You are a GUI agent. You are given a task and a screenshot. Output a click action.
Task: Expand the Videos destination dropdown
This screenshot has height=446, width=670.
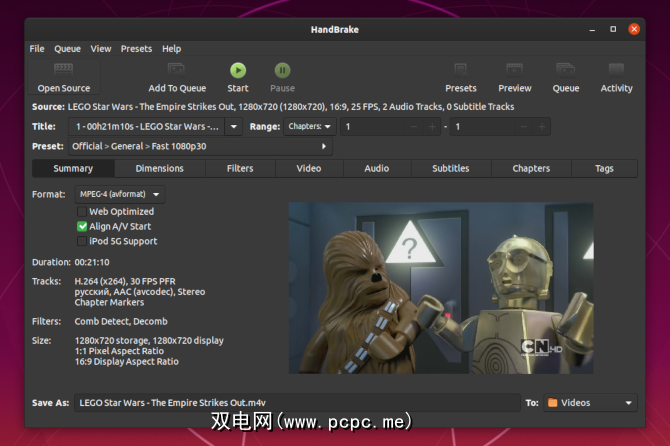[x=629, y=403]
